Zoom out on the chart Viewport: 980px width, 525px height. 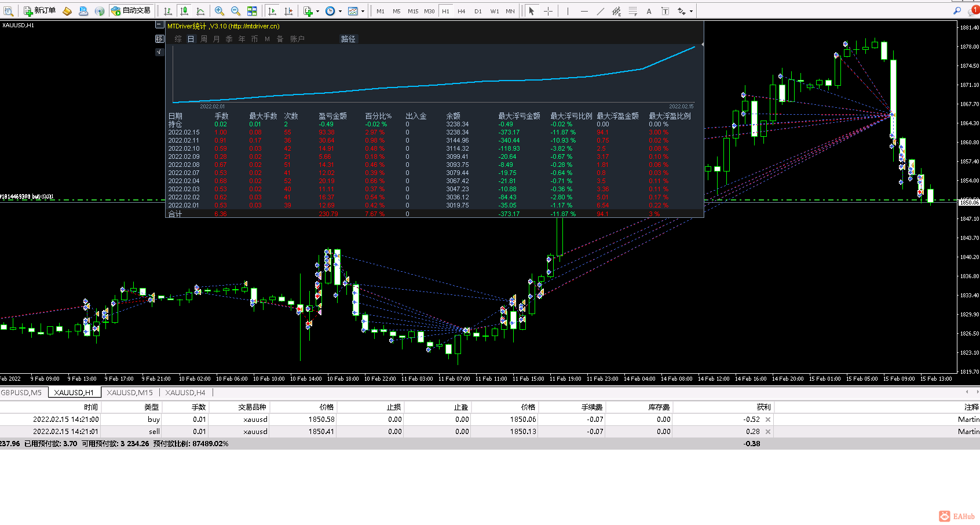[x=236, y=10]
